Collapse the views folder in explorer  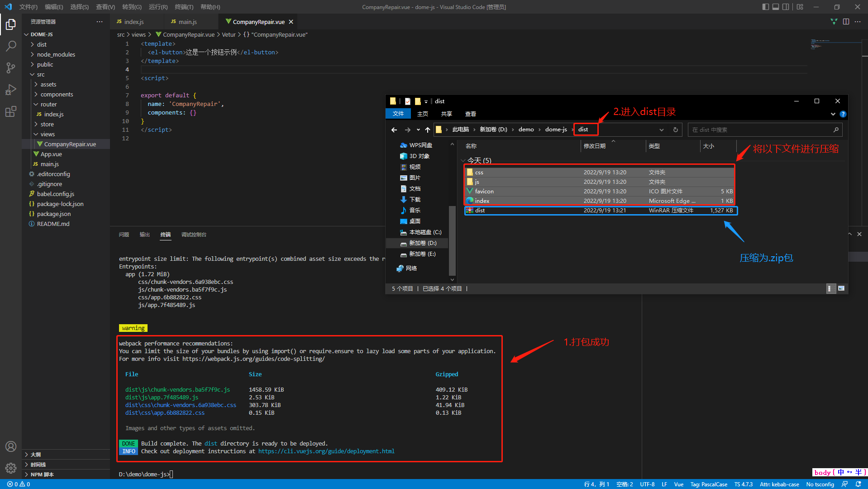(48, 134)
